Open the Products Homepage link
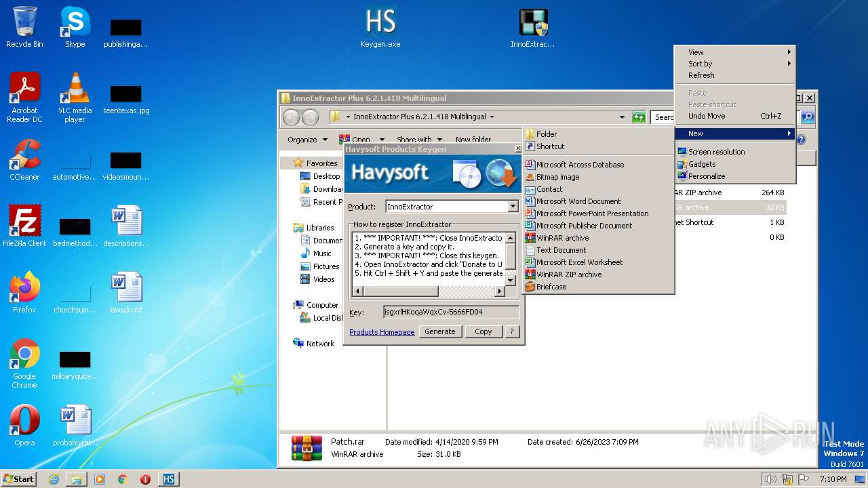The width and height of the screenshot is (868, 488). [382, 332]
